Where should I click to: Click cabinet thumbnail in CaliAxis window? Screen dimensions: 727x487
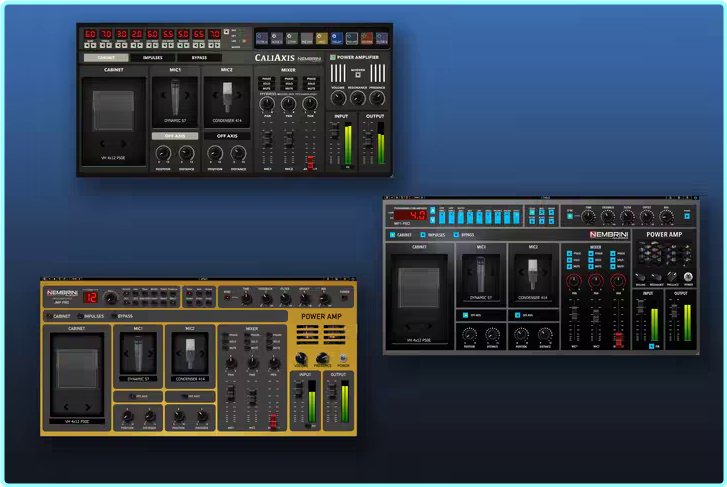tap(113, 111)
